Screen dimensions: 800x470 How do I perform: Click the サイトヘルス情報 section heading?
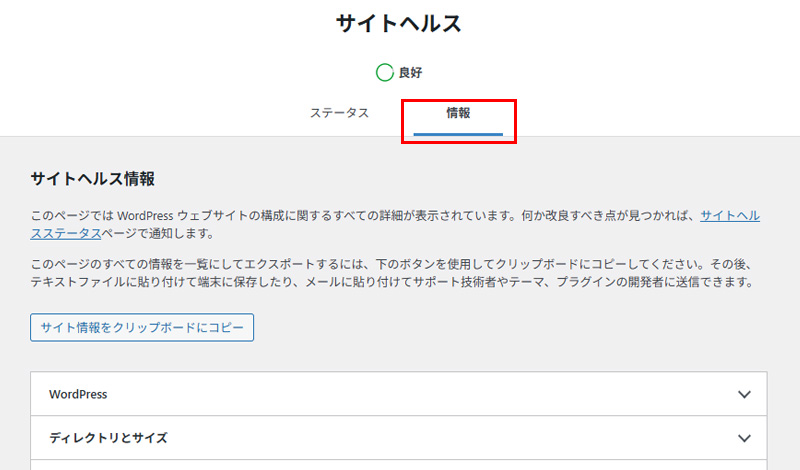[x=93, y=179]
